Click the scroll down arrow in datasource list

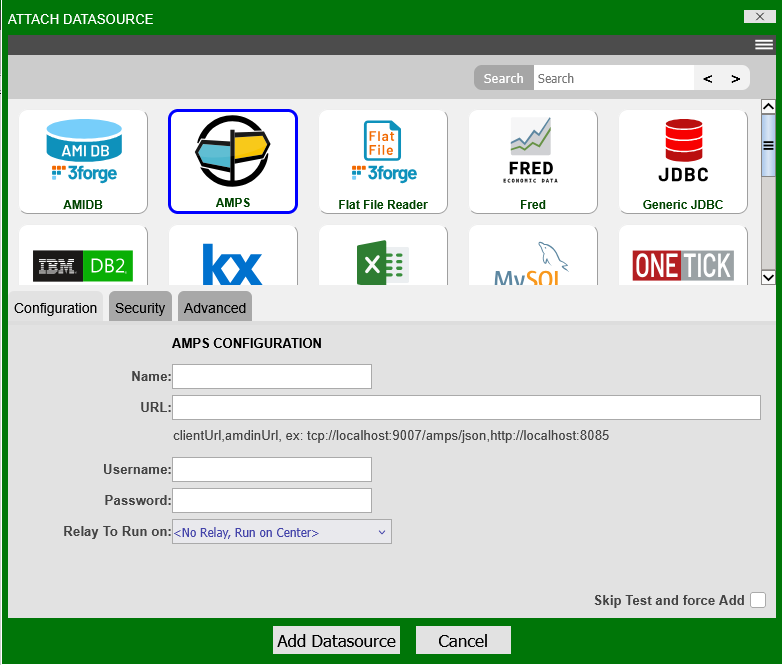768,277
